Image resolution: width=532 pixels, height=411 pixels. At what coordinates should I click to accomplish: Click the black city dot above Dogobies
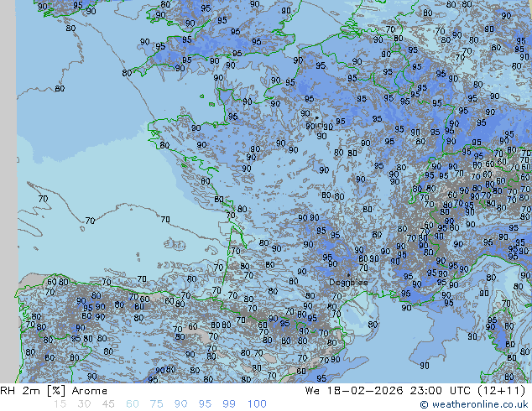(348, 274)
